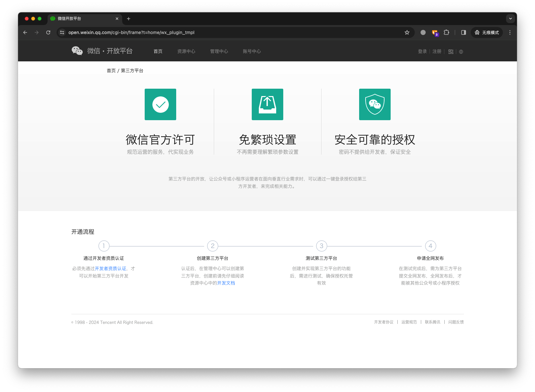The width and height of the screenshot is (535, 392).
Task: Click the shield WeChat authorization icon
Action: 375,104
